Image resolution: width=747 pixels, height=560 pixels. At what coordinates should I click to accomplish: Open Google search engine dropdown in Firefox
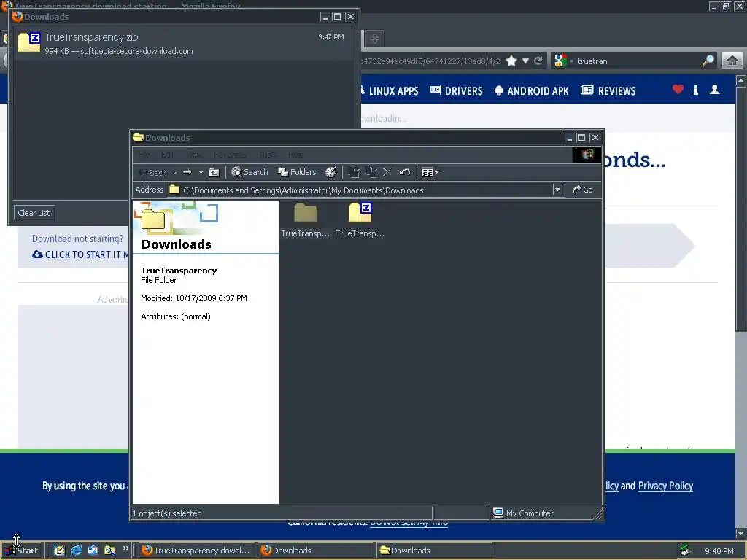click(x=563, y=61)
